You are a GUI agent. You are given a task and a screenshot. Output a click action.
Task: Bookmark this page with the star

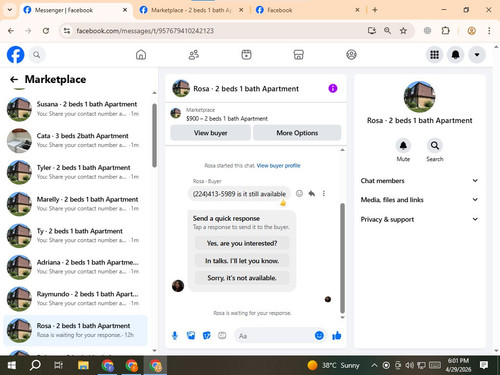tap(403, 31)
